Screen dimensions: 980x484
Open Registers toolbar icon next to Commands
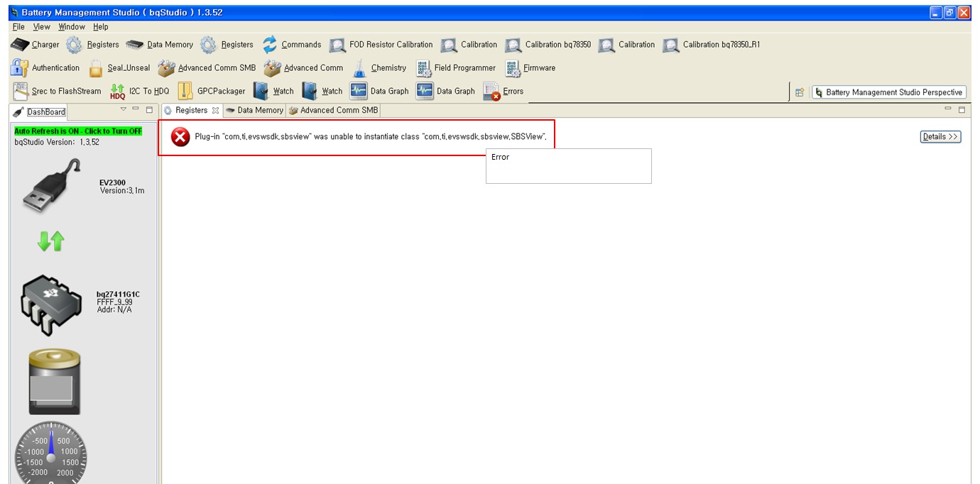[x=227, y=45]
